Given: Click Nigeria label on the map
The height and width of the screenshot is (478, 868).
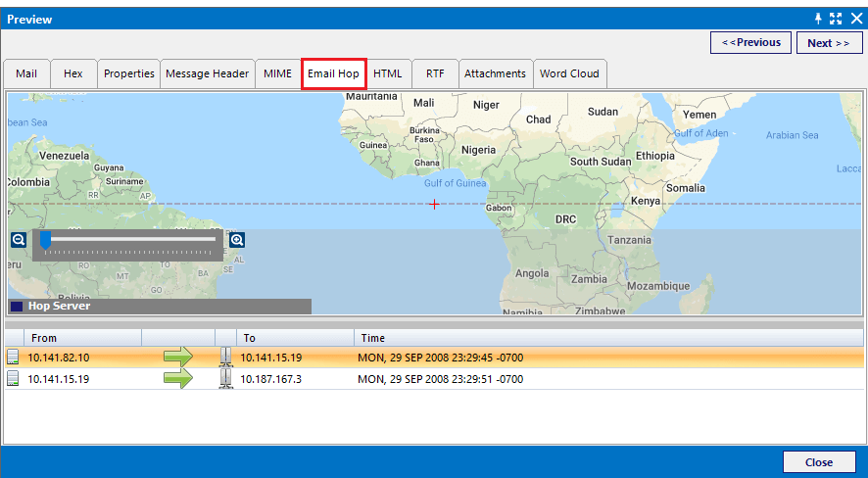Looking at the screenshot, I should tap(478, 150).
